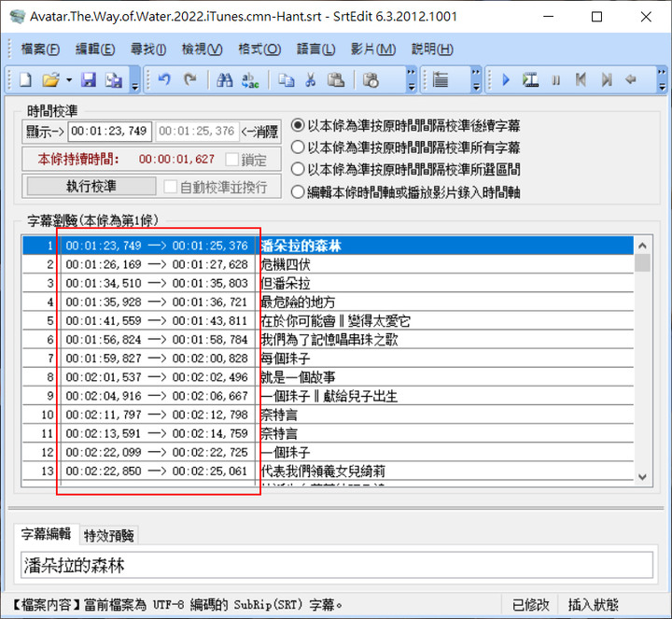Open the 說明(H) menu
The height and width of the screenshot is (619, 672).
pyautogui.click(x=432, y=49)
